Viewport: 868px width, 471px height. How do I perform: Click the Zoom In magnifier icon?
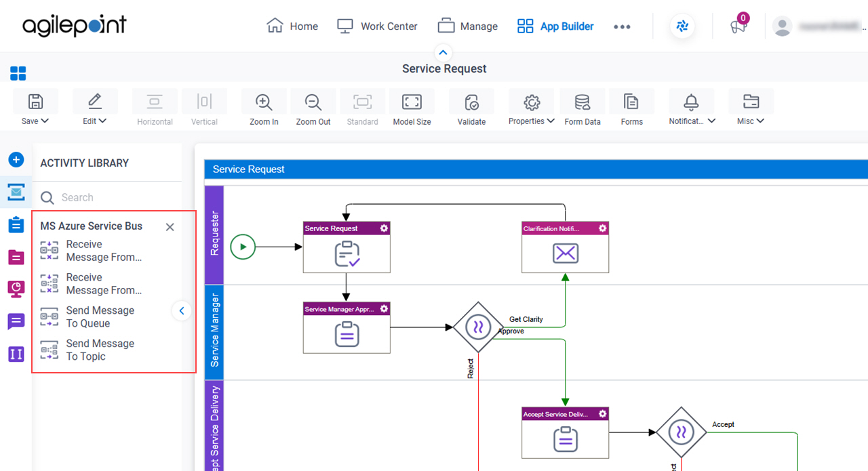pyautogui.click(x=264, y=102)
